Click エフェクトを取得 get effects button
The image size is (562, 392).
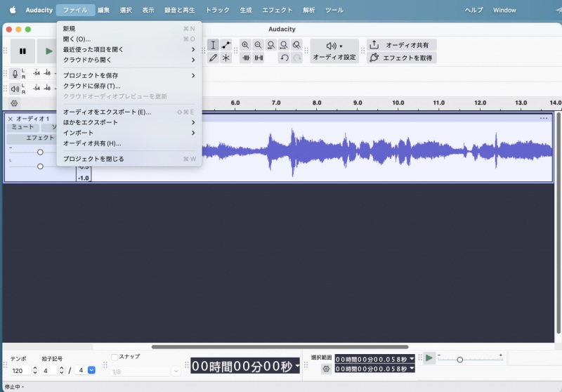tap(401, 58)
